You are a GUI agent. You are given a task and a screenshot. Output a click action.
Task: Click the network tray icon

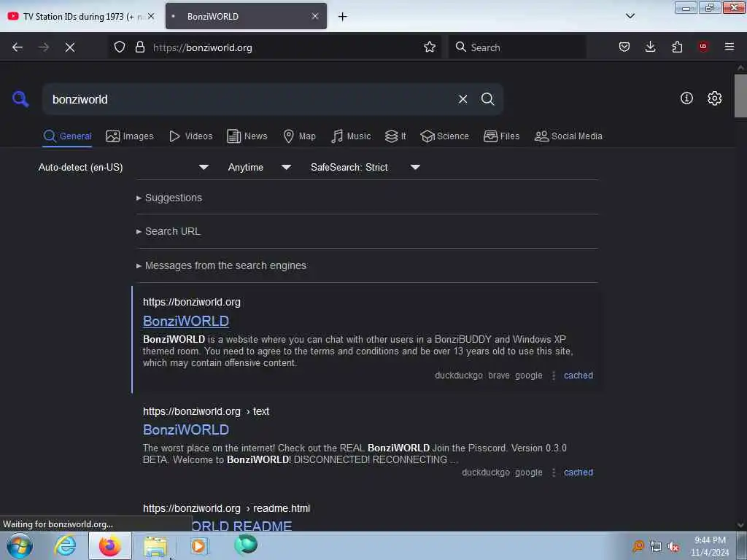[x=656, y=547]
